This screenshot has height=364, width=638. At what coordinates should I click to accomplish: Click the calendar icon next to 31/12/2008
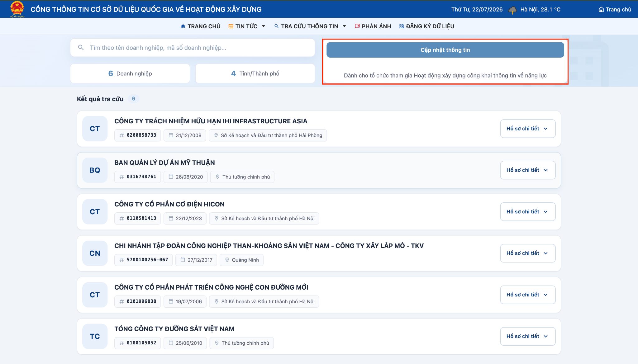click(x=171, y=135)
